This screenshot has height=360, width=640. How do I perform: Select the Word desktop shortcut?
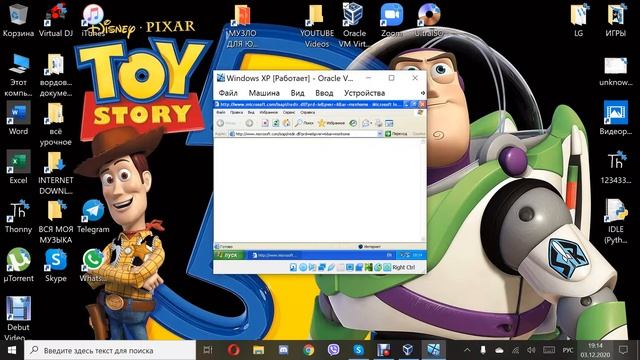[x=18, y=118]
